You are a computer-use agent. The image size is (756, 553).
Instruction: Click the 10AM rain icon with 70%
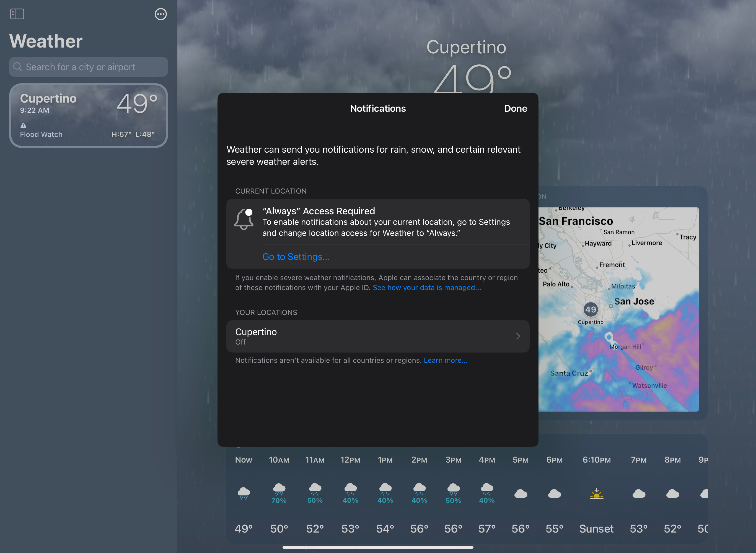(x=279, y=489)
